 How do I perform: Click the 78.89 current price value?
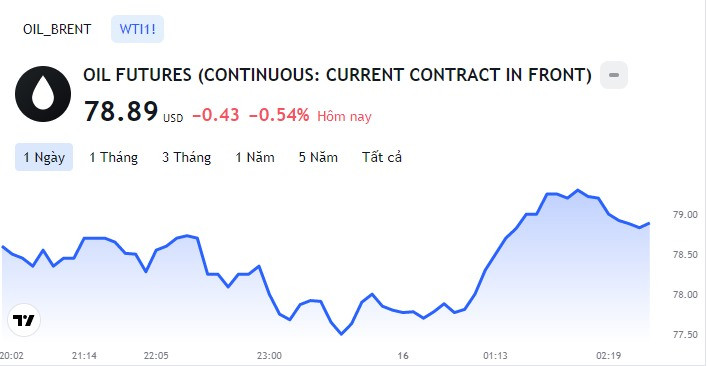click(x=121, y=111)
